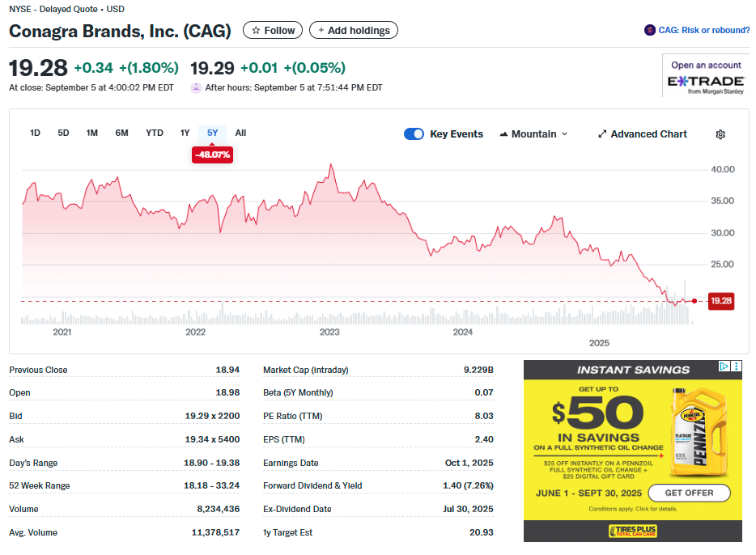Click E*TRADE Open an account ad
The width and height of the screenshot is (756, 555).
[x=706, y=75]
